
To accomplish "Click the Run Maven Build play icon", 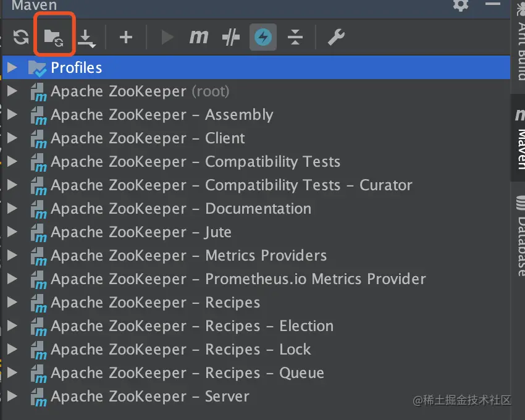I will coord(167,37).
